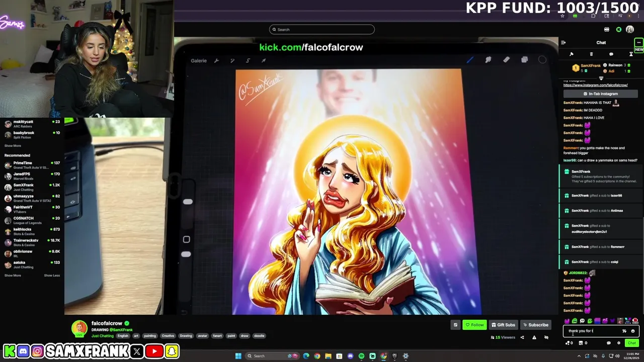Open followed channel mskittycatt
The image size is (644, 362).
32,124
